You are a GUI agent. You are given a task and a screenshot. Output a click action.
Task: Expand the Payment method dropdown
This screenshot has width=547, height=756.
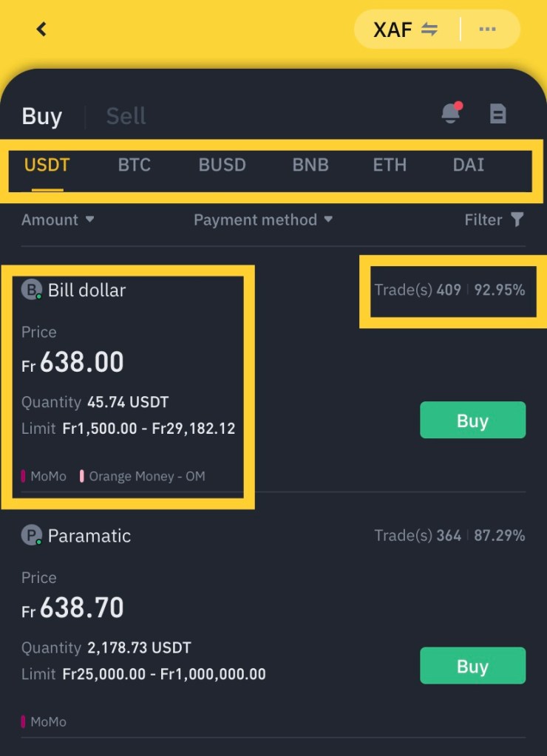(262, 219)
